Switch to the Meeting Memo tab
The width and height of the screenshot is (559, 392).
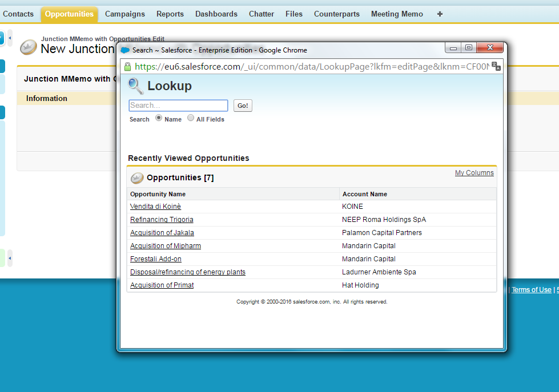397,14
